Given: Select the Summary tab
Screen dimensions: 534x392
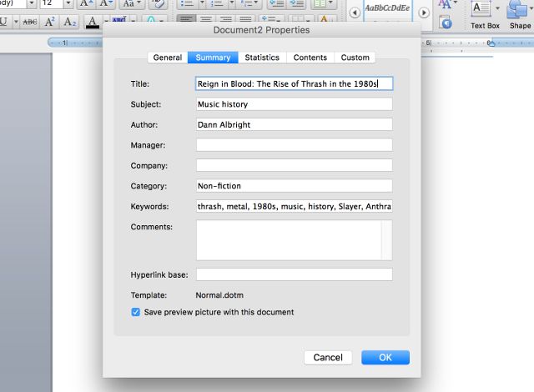Looking at the screenshot, I should click(213, 58).
